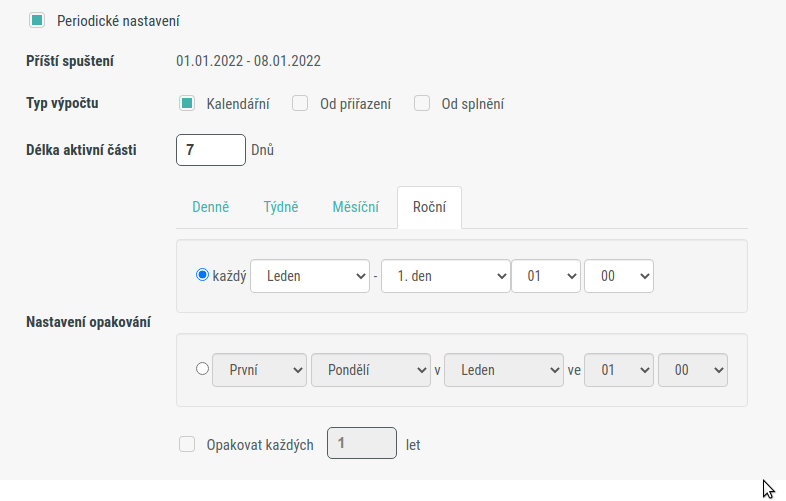Select the Roční tab
This screenshot has width=786, height=501.
click(x=430, y=207)
